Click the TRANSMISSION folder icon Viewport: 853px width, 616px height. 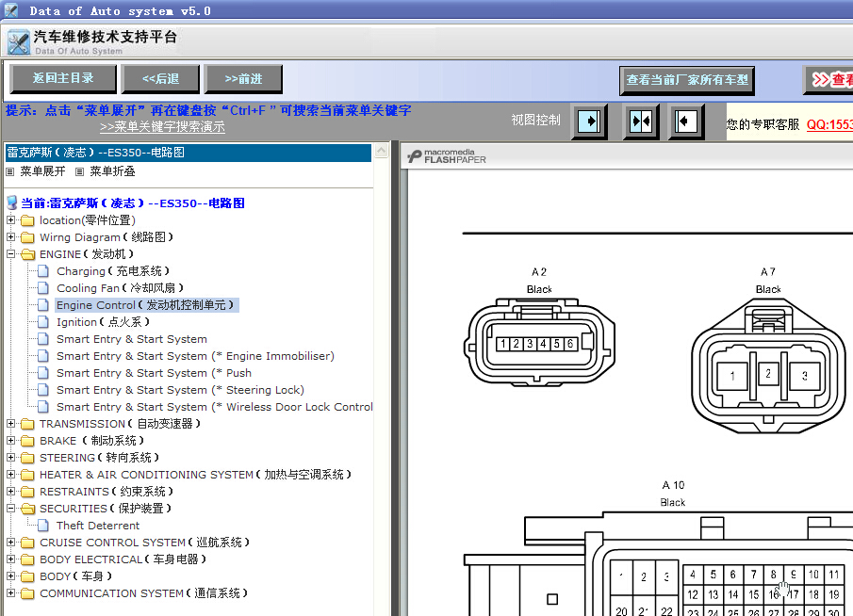click(x=27, y=424)
